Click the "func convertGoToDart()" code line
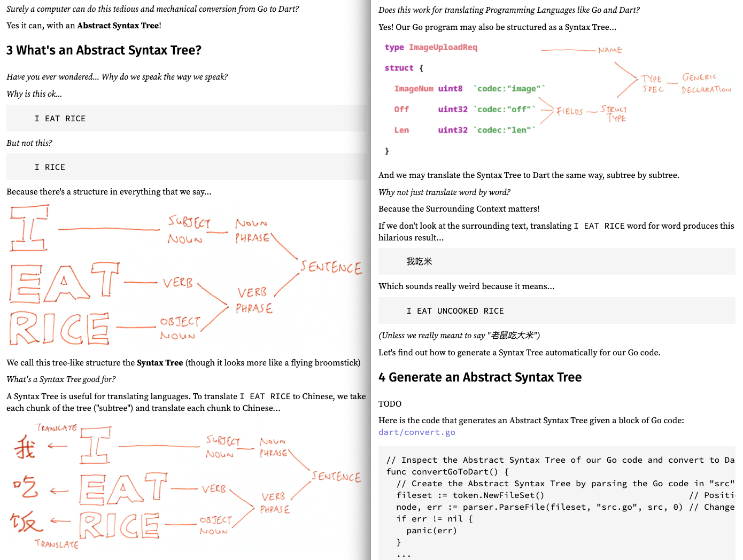The height and width of the screenshot is (560, 743). (447, 472)
